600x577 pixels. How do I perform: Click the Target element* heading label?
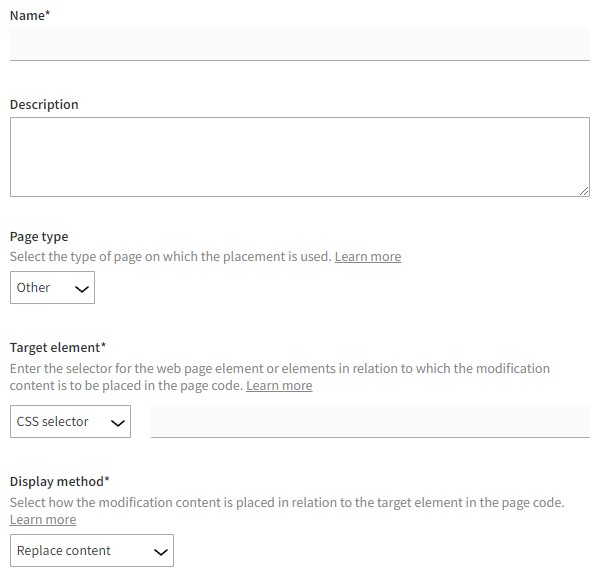click(58, 348)
